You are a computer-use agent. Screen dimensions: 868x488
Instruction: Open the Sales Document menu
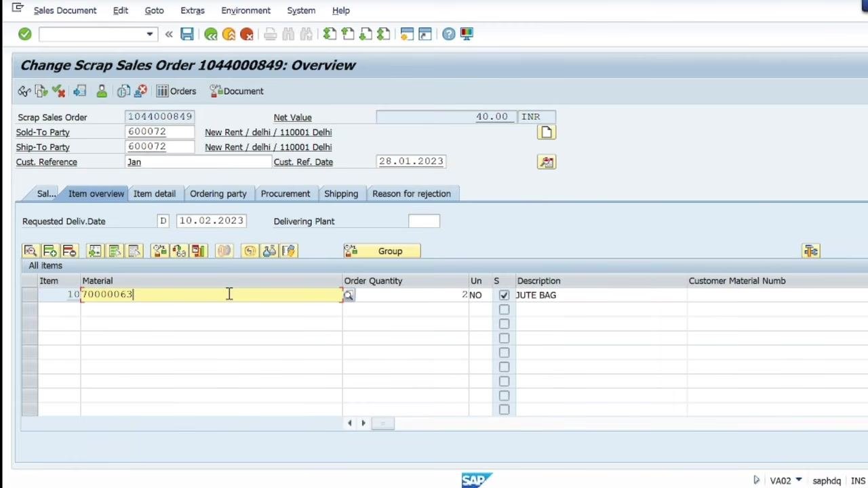(x=65, y=10)
